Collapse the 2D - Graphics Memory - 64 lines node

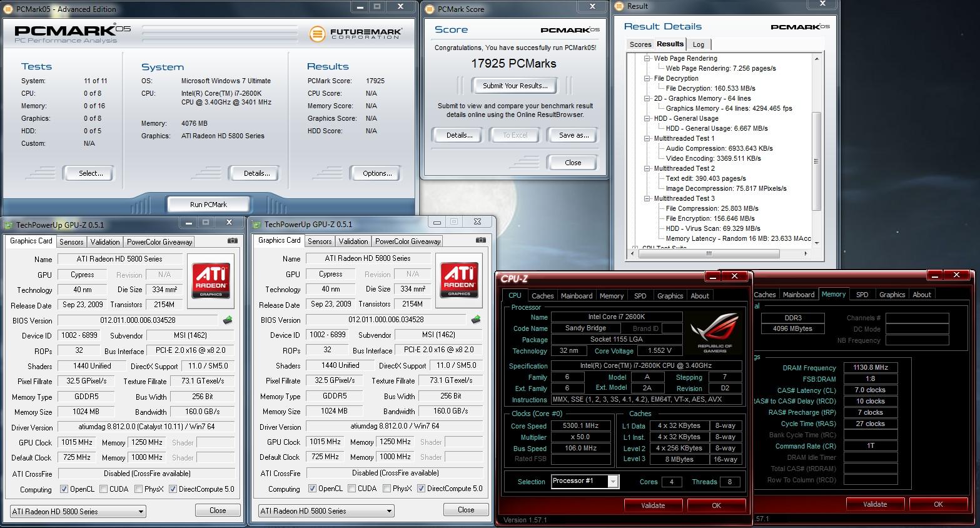(x=647, y=98)
